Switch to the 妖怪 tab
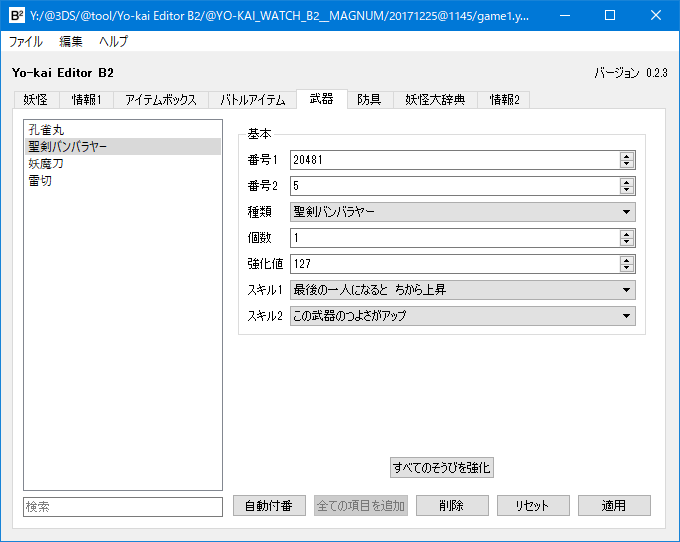 (36, 100)
